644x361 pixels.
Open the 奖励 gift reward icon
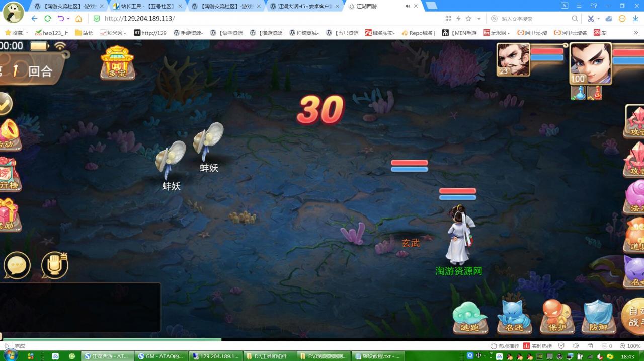(x=9, y=214)
